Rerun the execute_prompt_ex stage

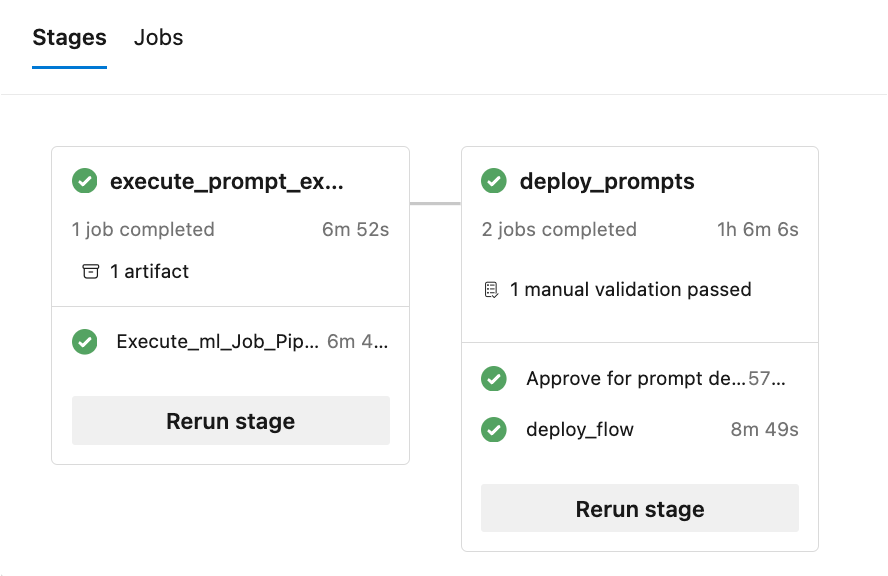[x=230, y=421]
